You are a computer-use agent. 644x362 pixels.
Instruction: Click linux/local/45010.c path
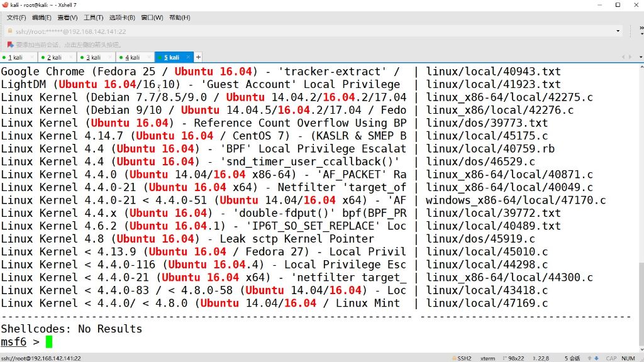pos(487,251)
